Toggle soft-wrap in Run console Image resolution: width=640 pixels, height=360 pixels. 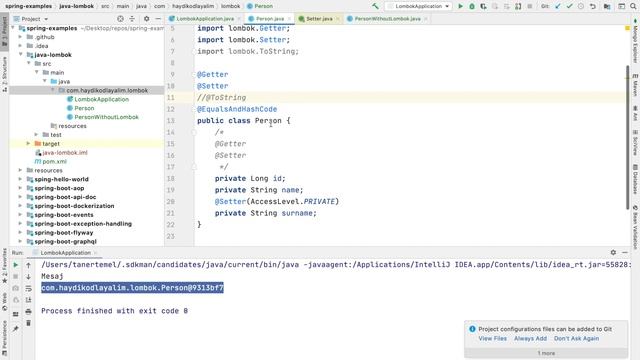28,289
